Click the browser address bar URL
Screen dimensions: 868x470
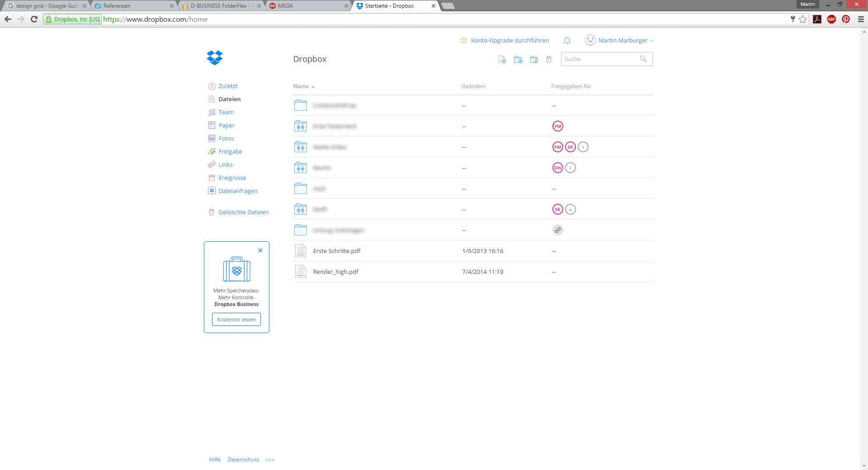pos(155,19)
